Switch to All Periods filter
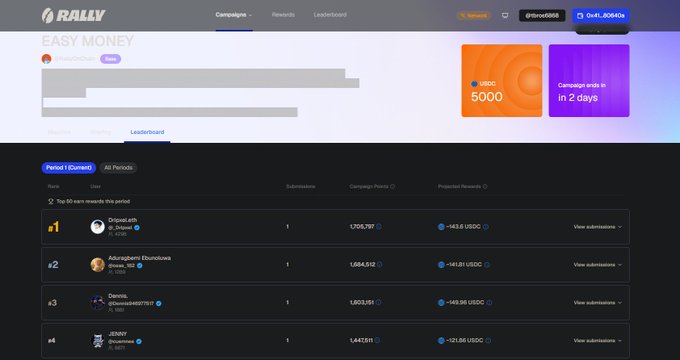The width and height of the screenshot is (680, 360). click(x=118, y=167)
